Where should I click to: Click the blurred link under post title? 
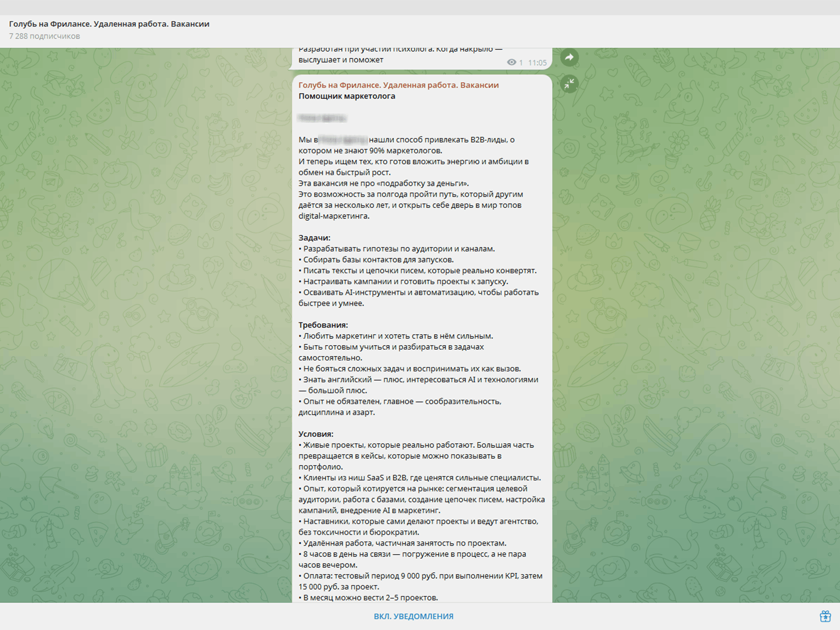point(322,118)
